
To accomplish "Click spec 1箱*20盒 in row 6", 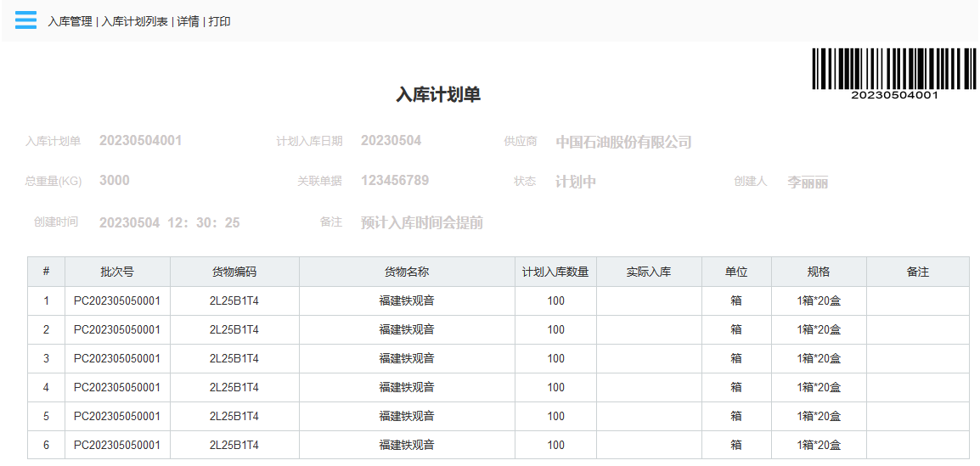I will click(x=819, y=445).
